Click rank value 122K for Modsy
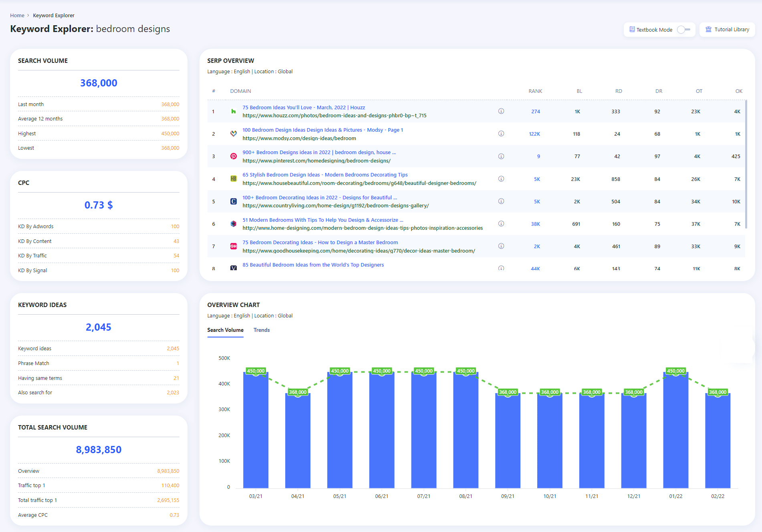762x532 pixels. pyautogui.click(x=534, y=134)
